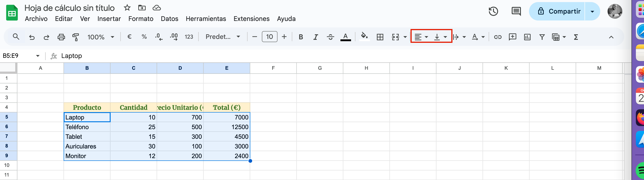644x180 pixels.
Task: Merge the selected cells
Action: [x=396, y=37]
